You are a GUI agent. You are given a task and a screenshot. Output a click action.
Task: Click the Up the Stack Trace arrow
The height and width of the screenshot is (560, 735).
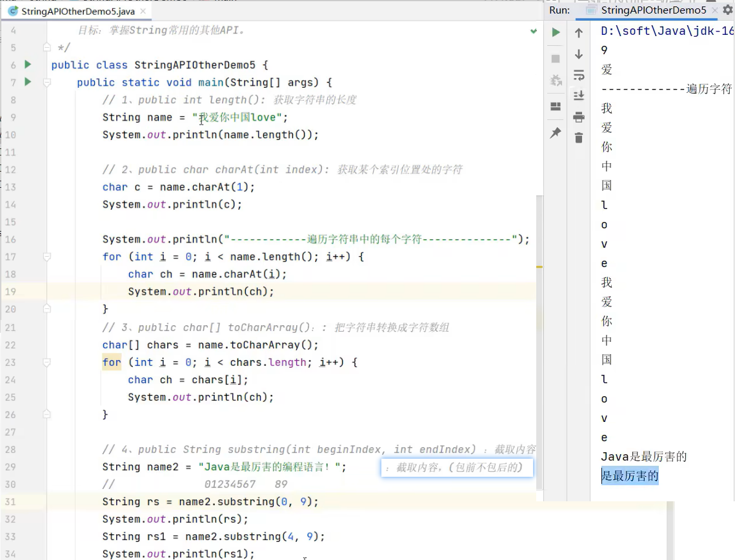pos(579,33)
